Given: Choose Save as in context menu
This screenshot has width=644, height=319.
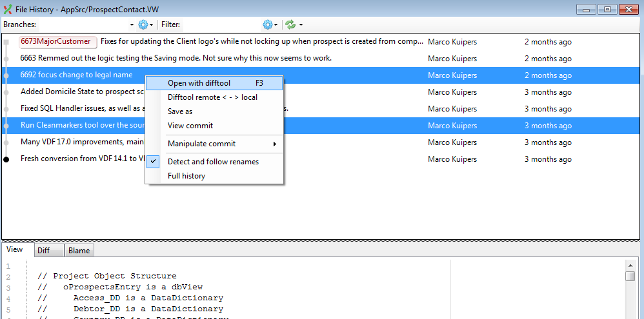Looking at the screenshot, I should [x=180, y=111].
